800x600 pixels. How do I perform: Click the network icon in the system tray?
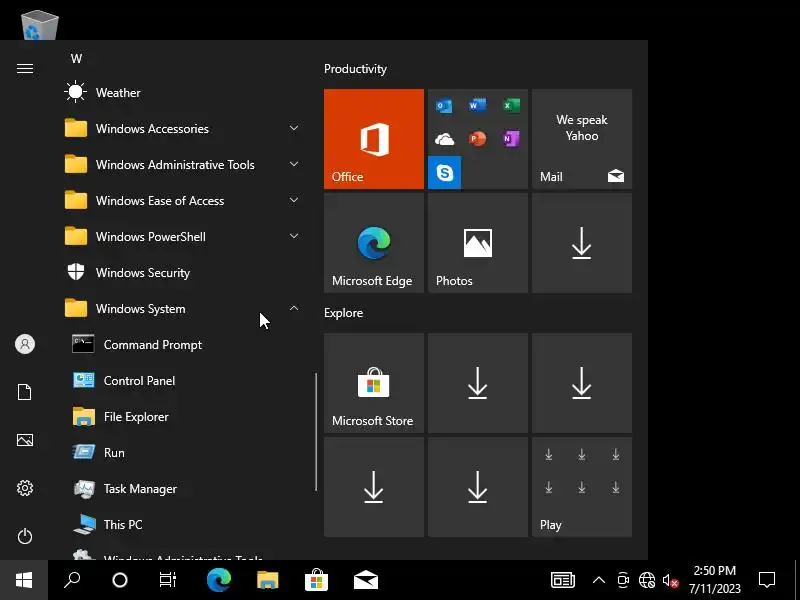646,580
